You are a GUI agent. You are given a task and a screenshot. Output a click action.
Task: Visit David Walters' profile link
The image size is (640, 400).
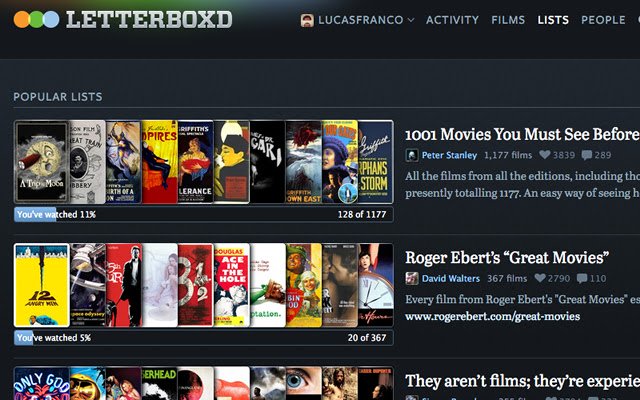[451, 278]
